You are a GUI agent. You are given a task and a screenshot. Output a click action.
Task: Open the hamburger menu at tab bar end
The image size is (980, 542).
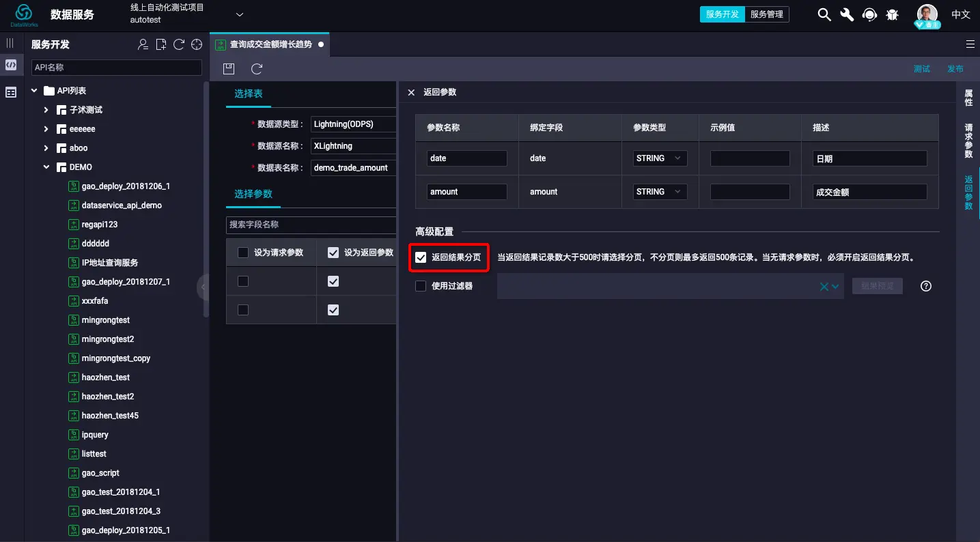[x=970, y=44]
